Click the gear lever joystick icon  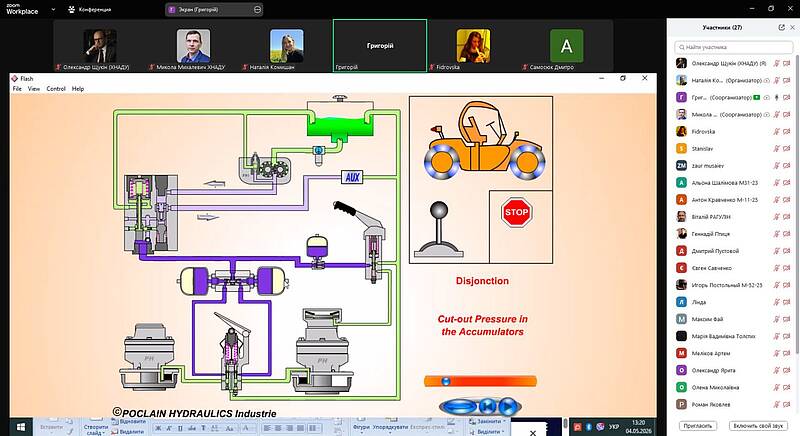(x=439, y=229)
